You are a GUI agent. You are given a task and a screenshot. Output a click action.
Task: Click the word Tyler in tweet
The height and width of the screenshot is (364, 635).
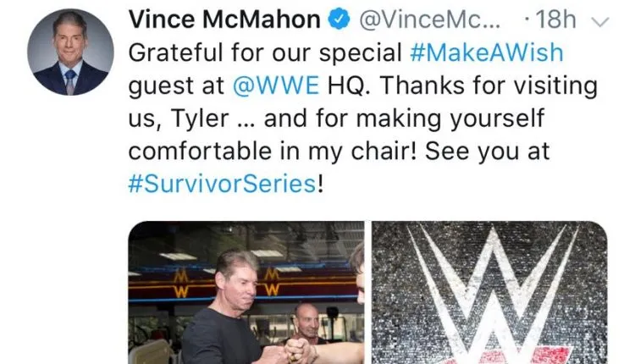pos(200,119)
